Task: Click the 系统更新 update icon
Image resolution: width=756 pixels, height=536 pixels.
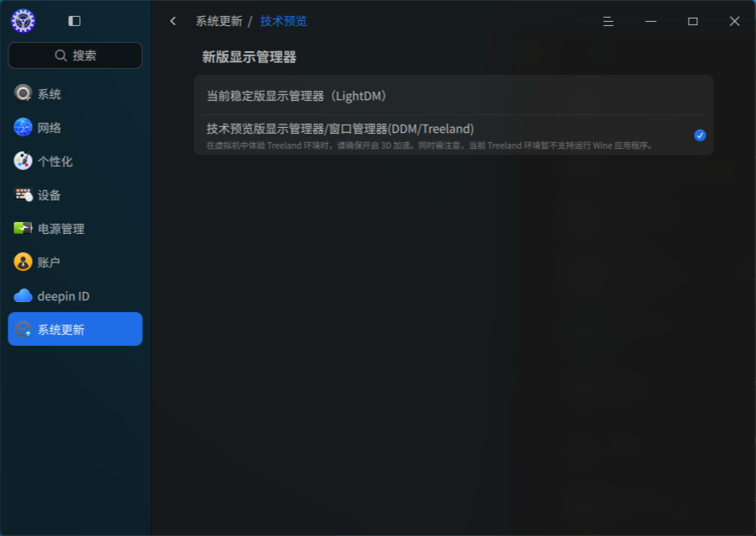Action: coord(23,330)
